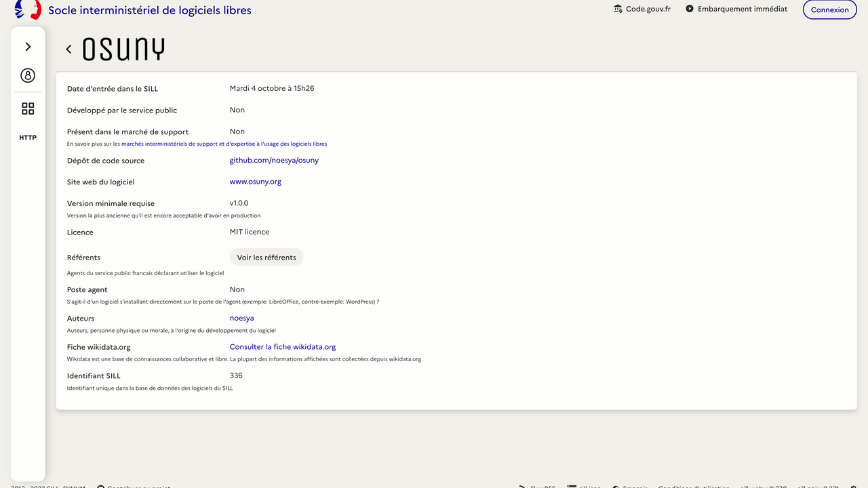
Task: Click the République Française logo
Action: point(28,9)
